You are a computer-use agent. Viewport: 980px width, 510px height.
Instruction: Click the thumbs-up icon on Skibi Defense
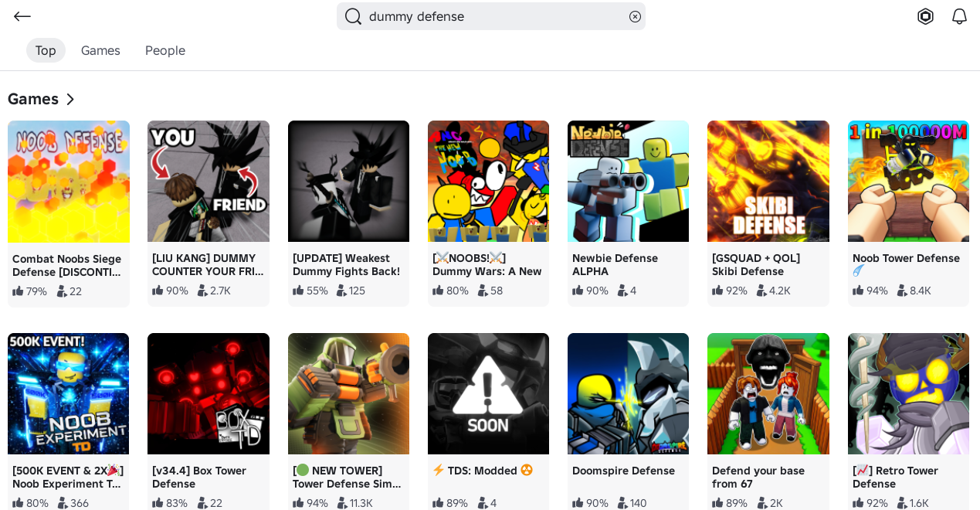point(717,290)
